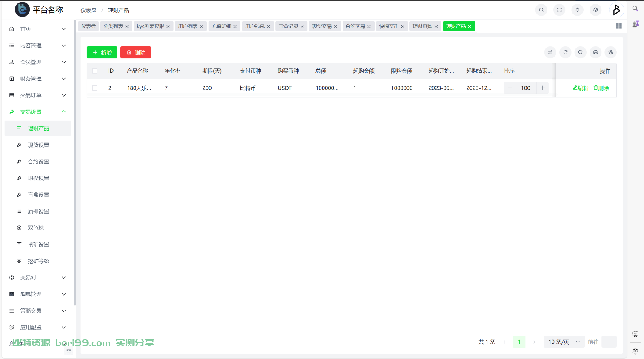
Task: Open the header settings gear icon
Action: 595,10
